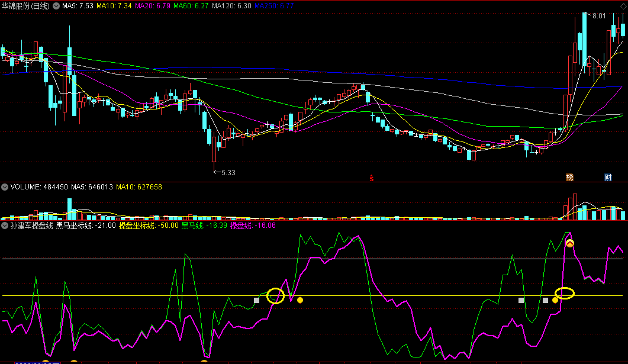Select the MA60: 6.27 label
Image resolution: width=628 pixels, height=364 pixels.
click(191, 6)
